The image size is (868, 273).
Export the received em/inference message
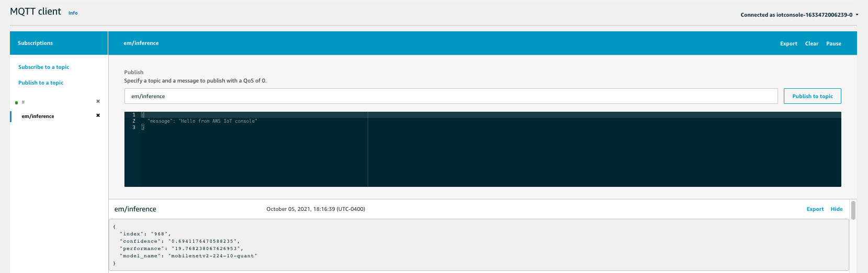[x=815, y=209]
